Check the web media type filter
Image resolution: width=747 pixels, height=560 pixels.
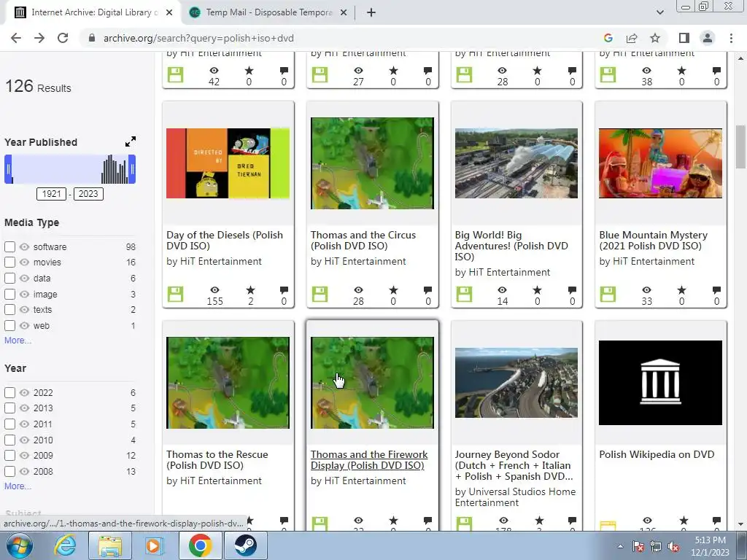(x=9, y=326)
